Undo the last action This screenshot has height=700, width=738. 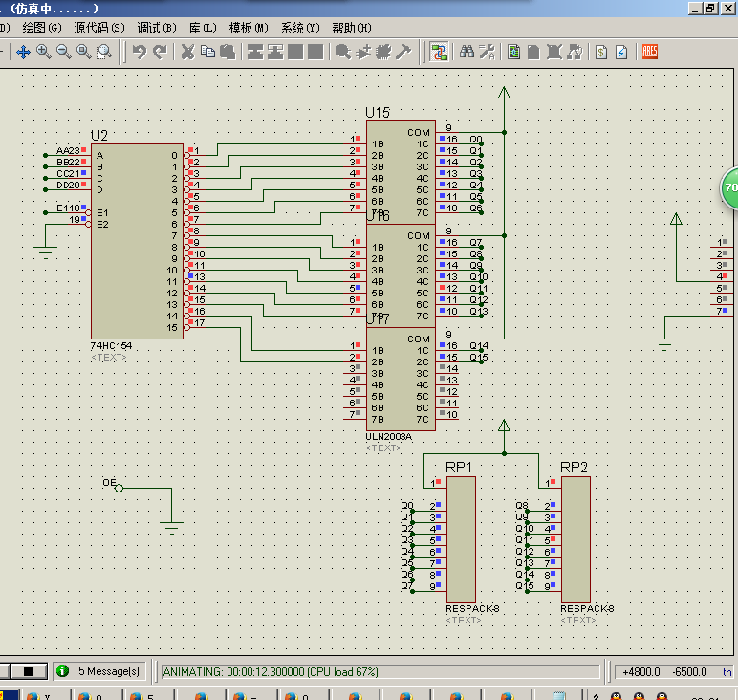click(140, 52)
